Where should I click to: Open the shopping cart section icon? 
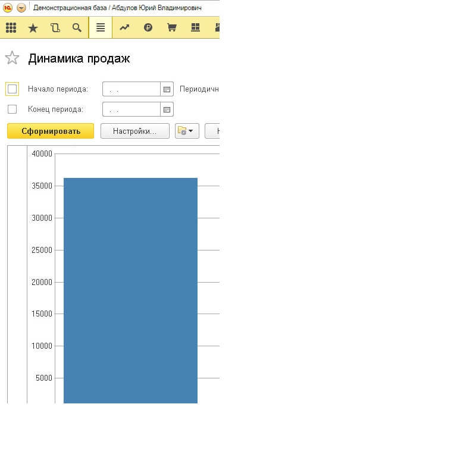click(172, 27)
